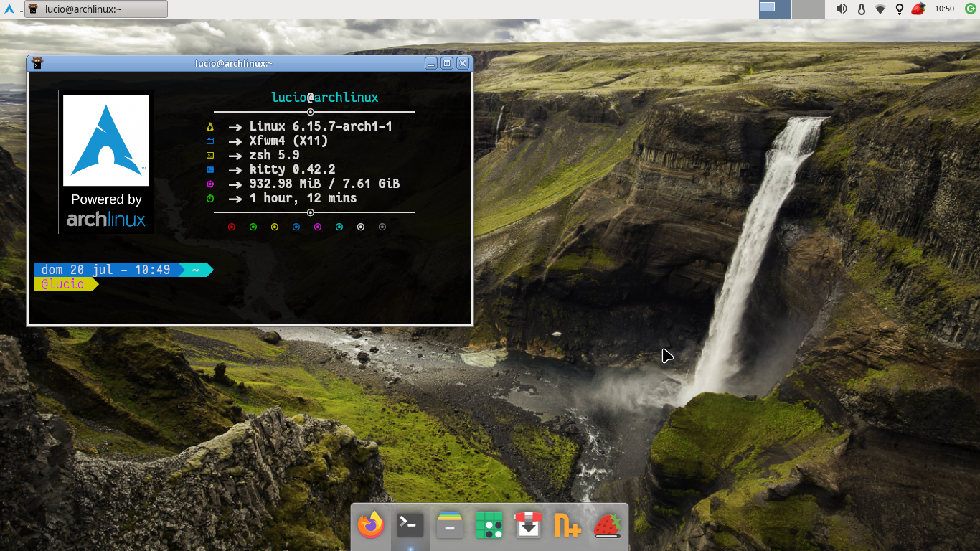Click 'Linux 6.15.7-arch1-1' kernel line
Image resolution: width=980 pixels, height=551 pixels.
321,126
